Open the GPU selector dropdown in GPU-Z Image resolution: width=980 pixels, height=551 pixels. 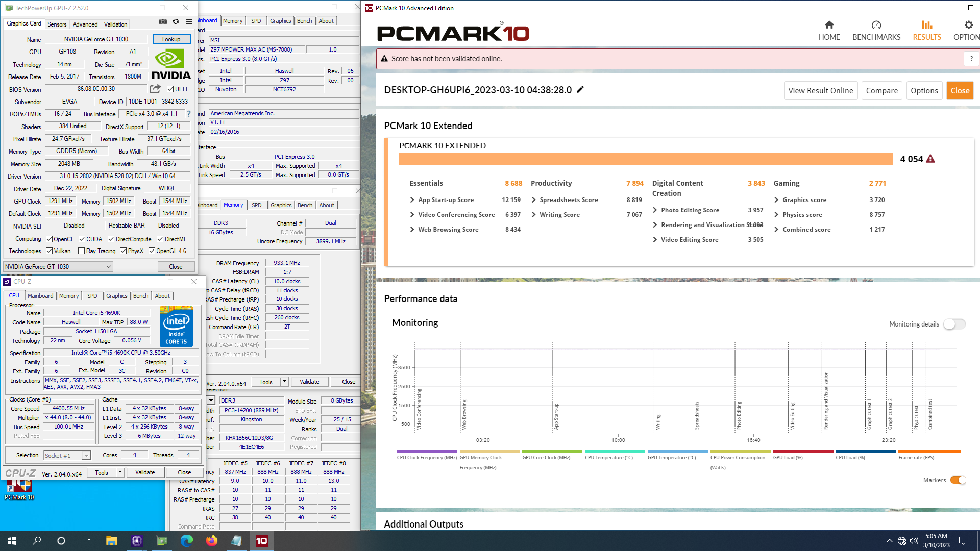(x=58, y=266)
